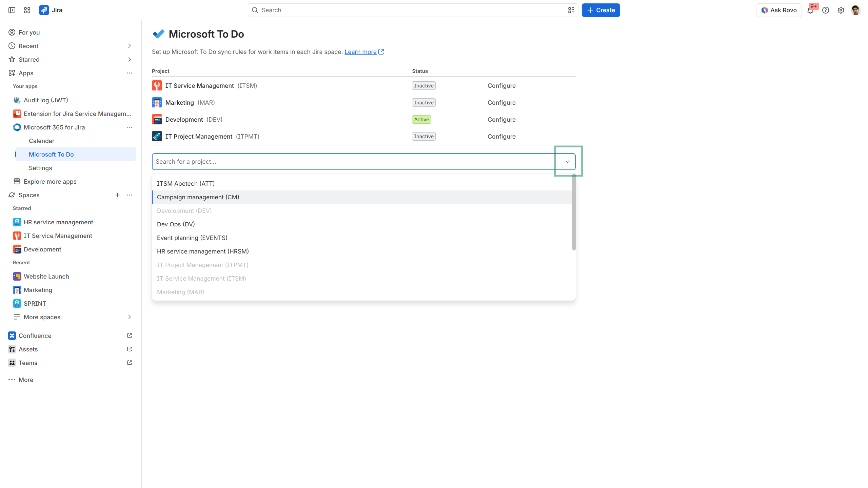The width and height of the screenshot is (868, 488).
Task: Configure IT Project Management project
Action: pos(501,137)
